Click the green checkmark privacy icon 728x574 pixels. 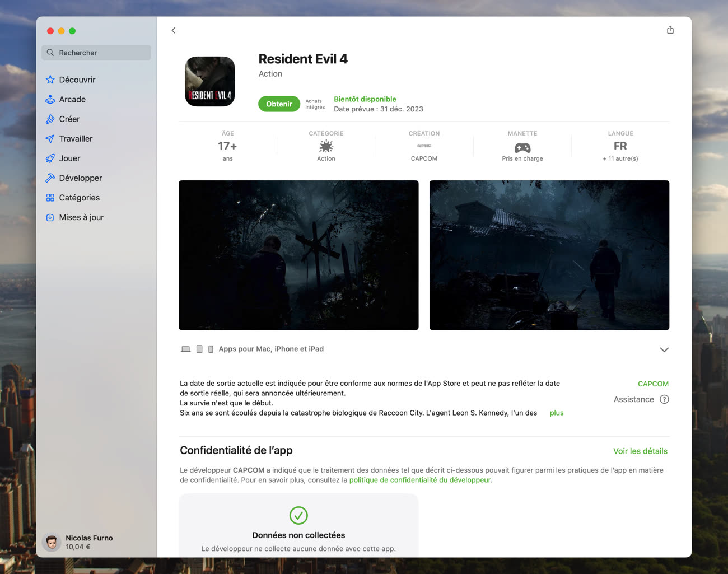(x=298, y=515)
